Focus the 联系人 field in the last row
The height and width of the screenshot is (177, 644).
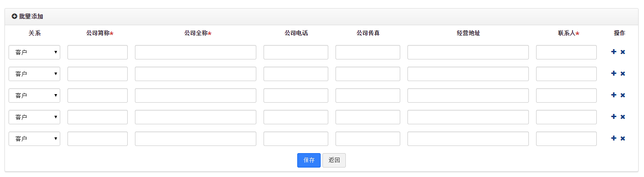(566, 139)
